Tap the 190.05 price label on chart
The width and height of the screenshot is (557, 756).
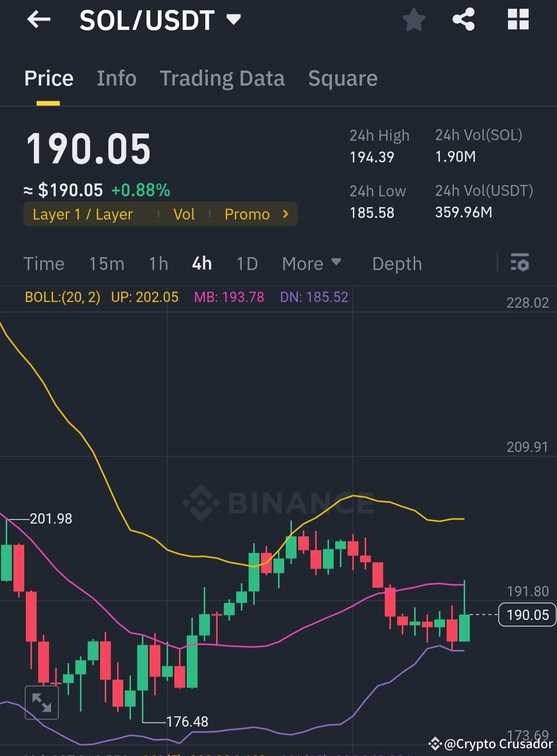[526, 614]
